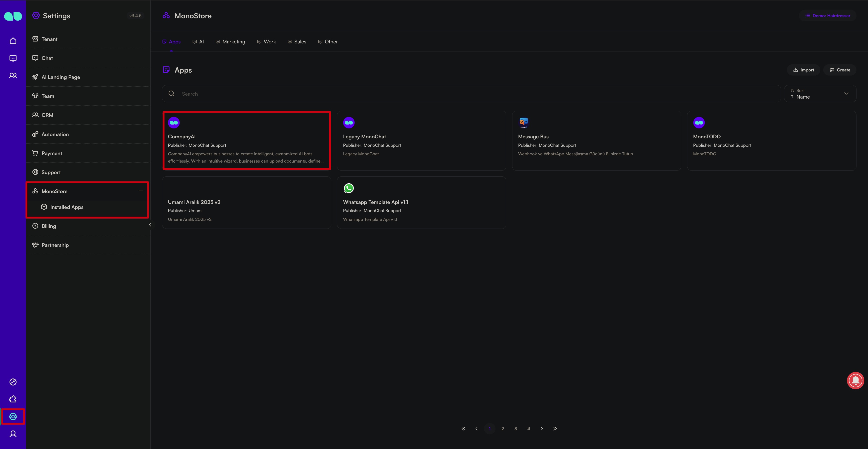The width and height of the screenshot is (868, 449).
Task: Open the Partnership settings section
Action: coord(55,245)
